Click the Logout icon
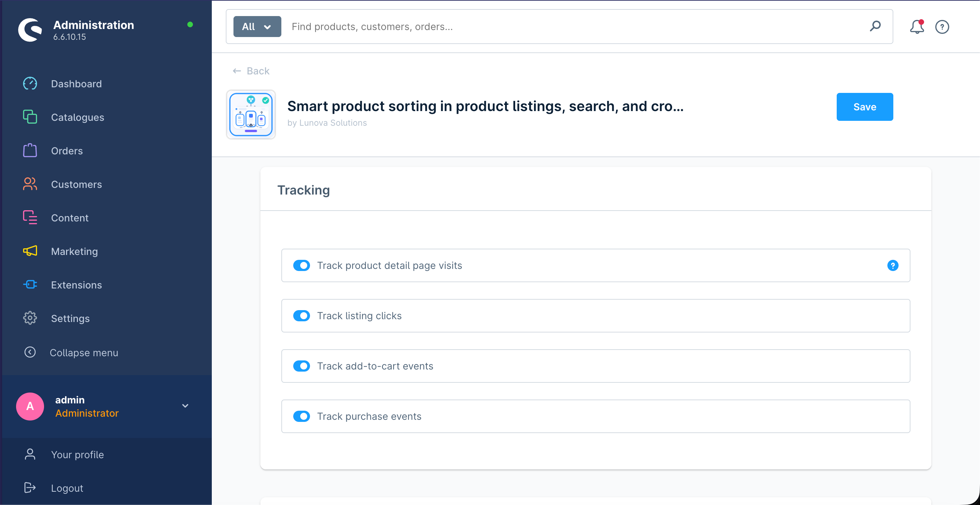The height and width of the screenshot is (505, 980). (30, 488)
